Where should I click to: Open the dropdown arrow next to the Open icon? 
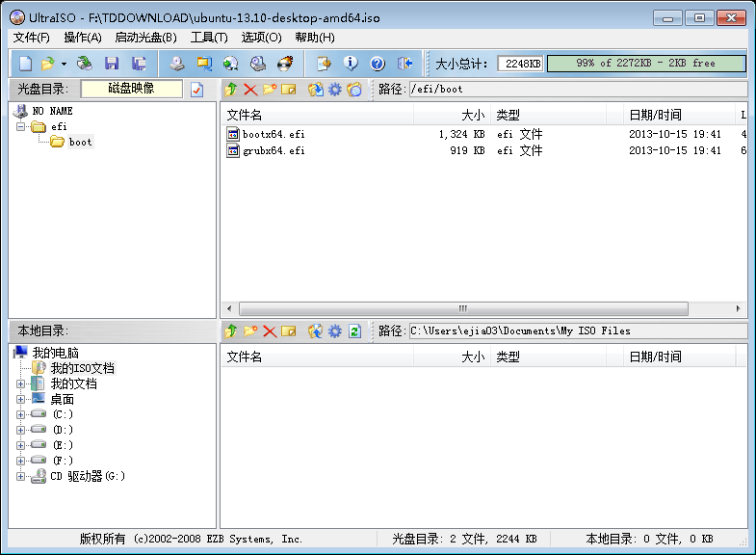[64, 64]
